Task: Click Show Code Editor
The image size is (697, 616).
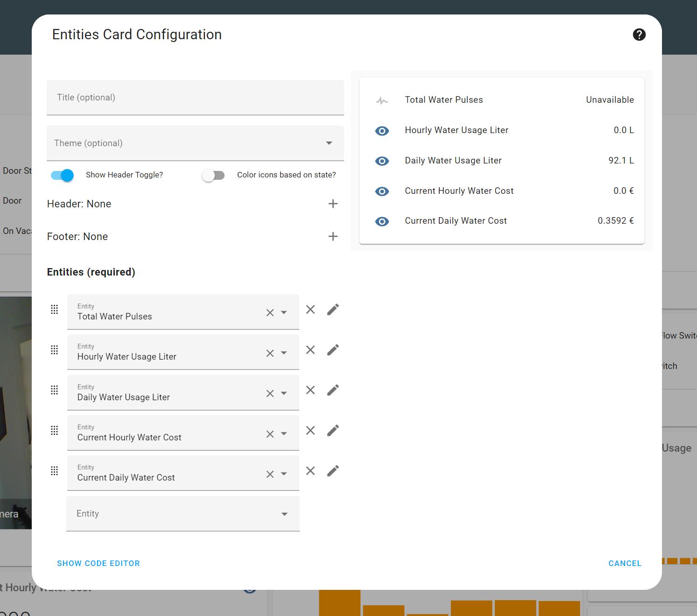Action: point(99,563)
